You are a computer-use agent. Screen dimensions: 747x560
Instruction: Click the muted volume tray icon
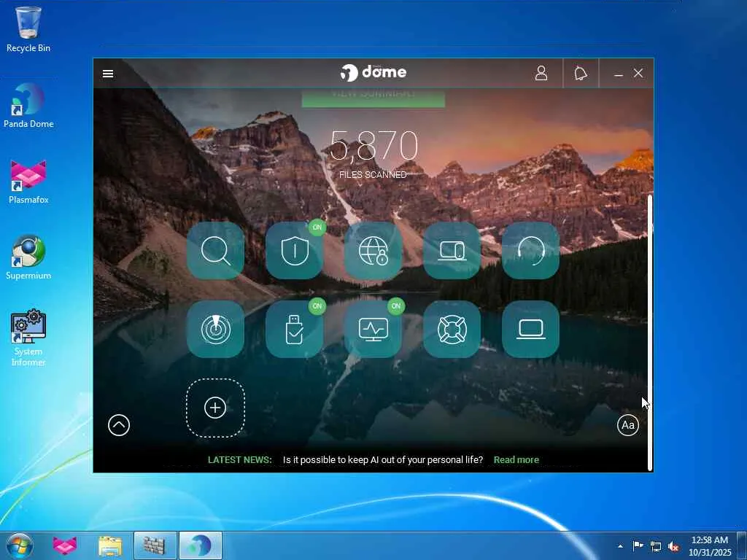point(673,546)
